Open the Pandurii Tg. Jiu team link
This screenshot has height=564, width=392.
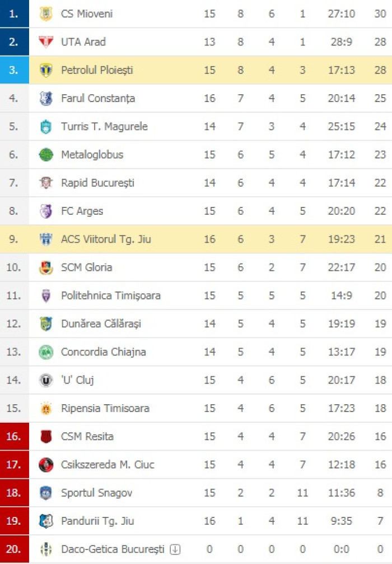(98, 521)
